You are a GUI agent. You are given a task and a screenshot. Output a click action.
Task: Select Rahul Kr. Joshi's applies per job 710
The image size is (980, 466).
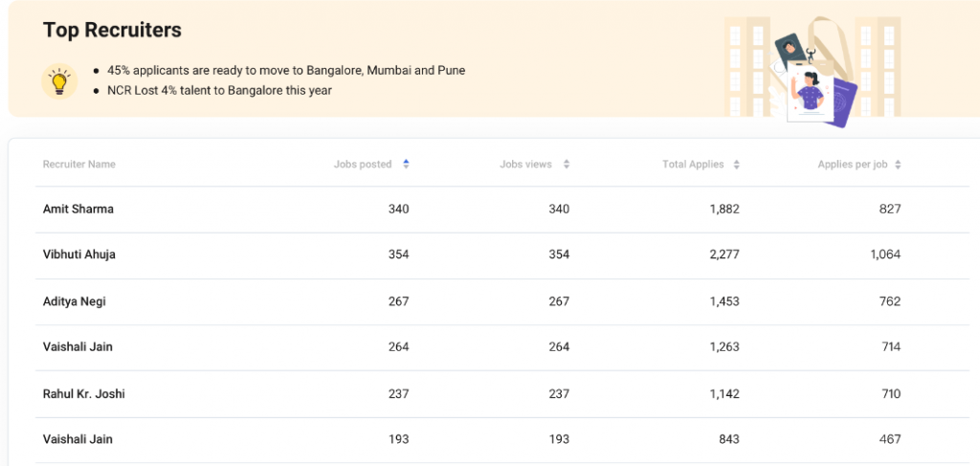(890, 394)
